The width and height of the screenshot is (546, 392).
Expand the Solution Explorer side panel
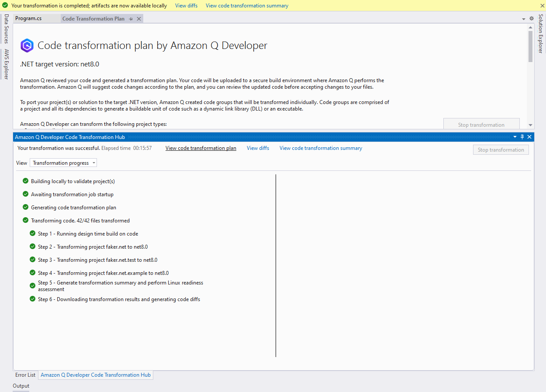point(541,33)
